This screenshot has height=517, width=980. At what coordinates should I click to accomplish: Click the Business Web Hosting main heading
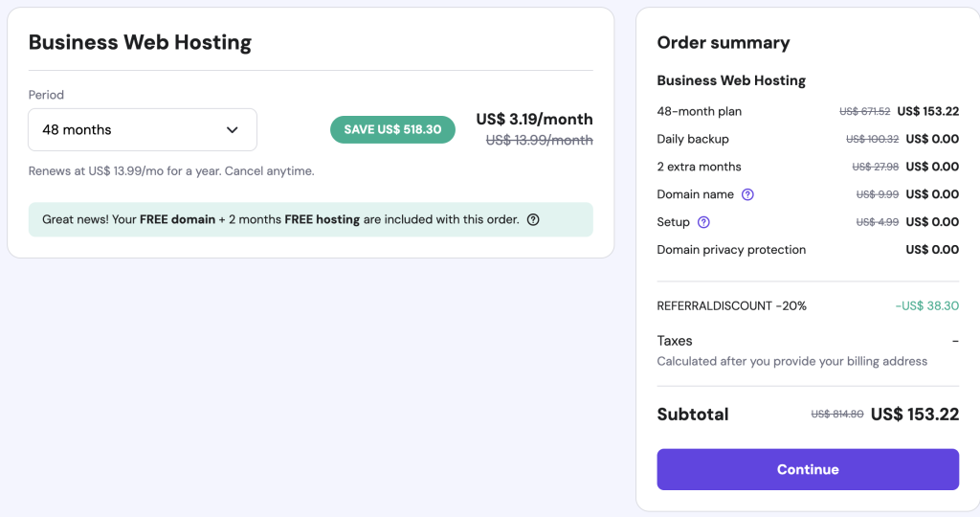point(140,42)
